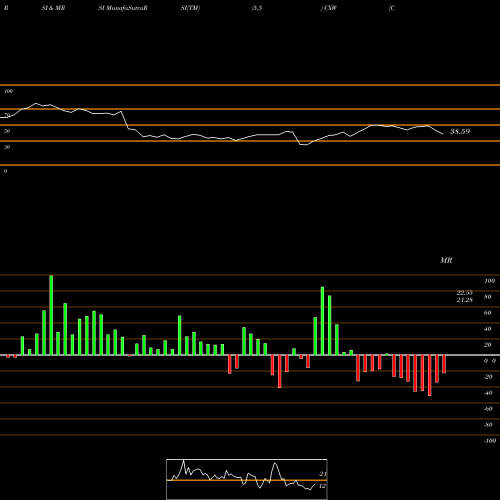Click the RSI panel axis label 70

[x=7, y=115]
